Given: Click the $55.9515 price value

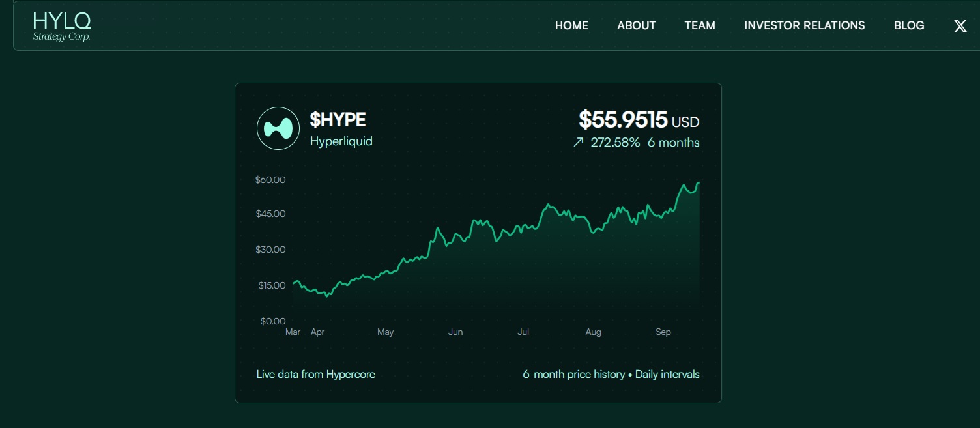Looking at the screenshot, I should tap(623, 120).
